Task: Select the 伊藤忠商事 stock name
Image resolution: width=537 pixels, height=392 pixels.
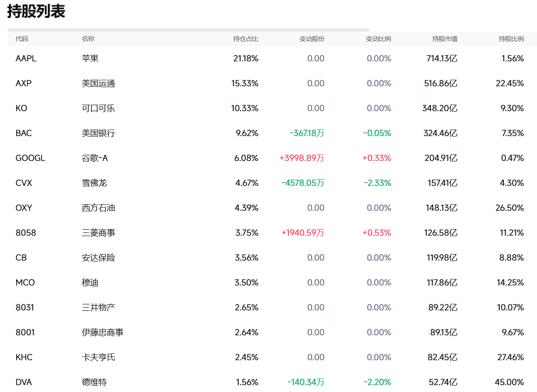Action: (x=102, y=333)
